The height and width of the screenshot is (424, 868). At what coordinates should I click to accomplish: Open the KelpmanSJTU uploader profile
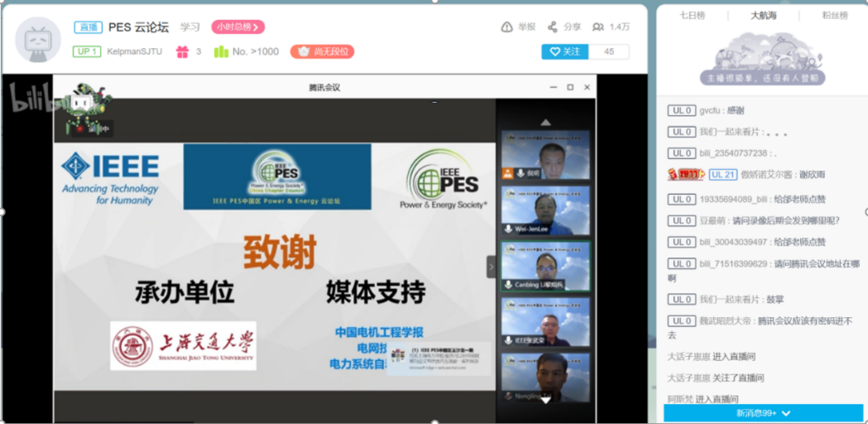(135, 51)
